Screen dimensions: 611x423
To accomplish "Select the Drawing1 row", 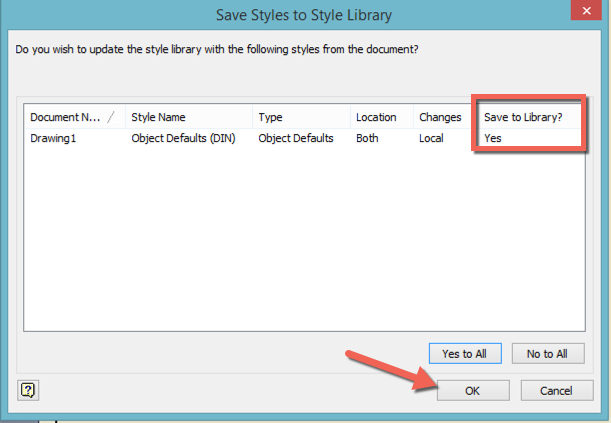I will tap(54, 138).
